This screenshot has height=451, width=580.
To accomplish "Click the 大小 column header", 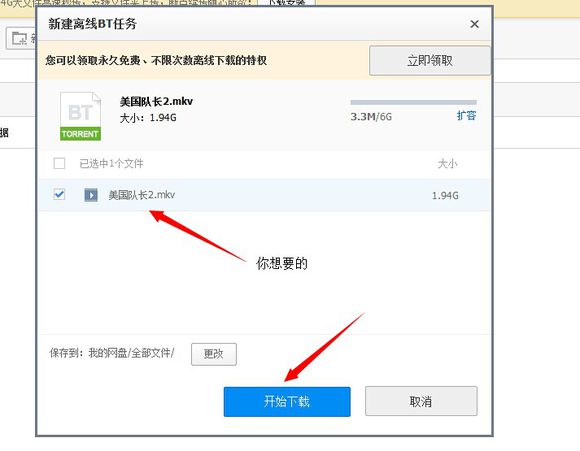I will pyautogui.click(x=448, y=164).
